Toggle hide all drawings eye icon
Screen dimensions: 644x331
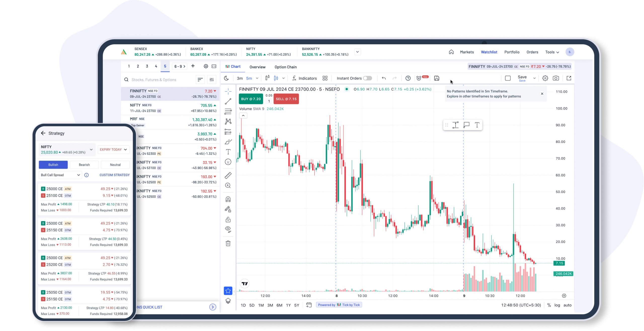(228, 229)
